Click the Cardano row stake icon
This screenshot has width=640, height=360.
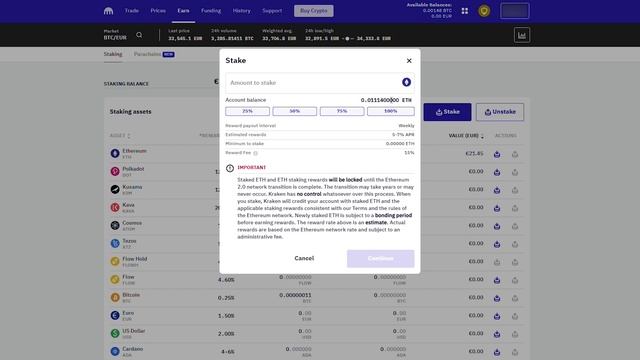497,352
